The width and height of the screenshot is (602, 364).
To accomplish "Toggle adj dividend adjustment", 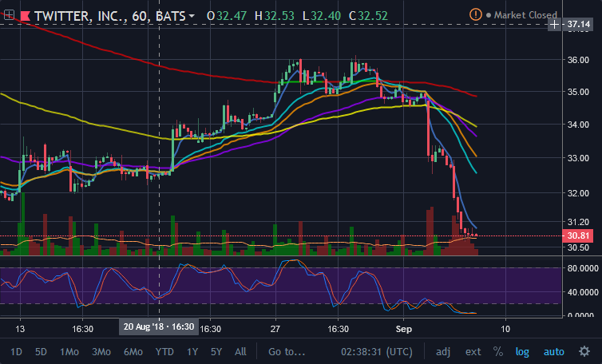I will point(443,352).
